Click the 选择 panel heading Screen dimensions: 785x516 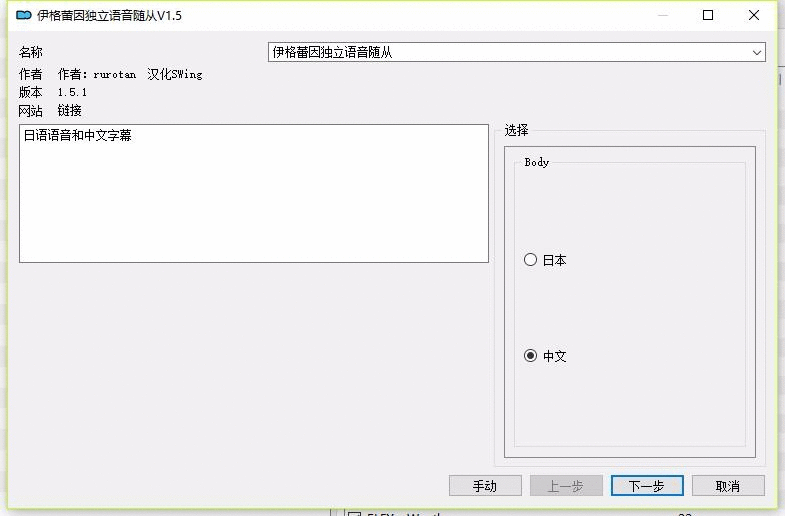click(516, 130)
